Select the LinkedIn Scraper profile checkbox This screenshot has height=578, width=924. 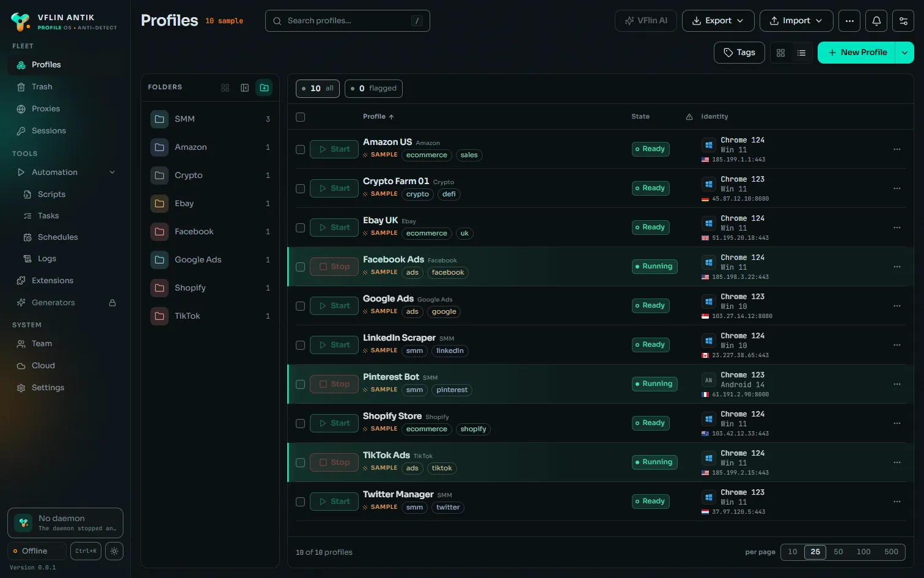pos(300,345)
